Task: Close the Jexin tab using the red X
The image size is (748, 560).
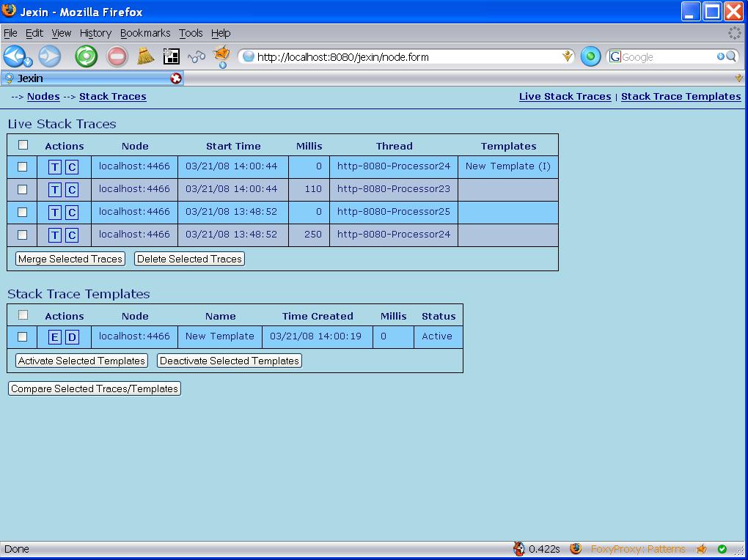Action: coord(175,78)
